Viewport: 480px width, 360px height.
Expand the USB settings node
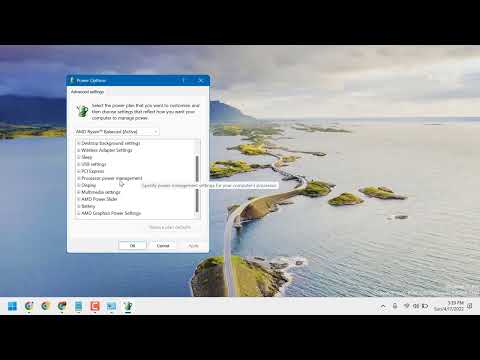(79, 164)
